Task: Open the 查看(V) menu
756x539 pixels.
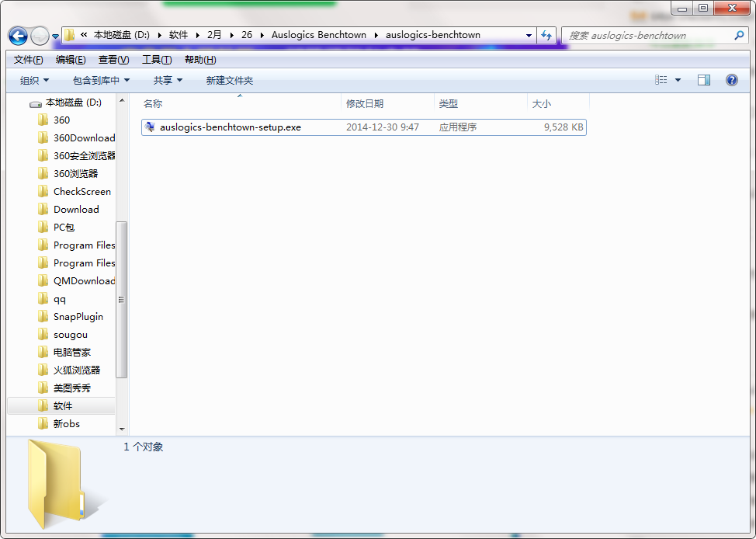Action: point(114,59)
